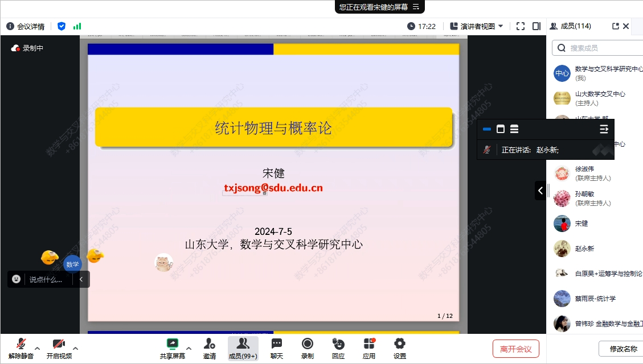Open the Apps panel
643x364 pixels.
[x=369, y=348]
